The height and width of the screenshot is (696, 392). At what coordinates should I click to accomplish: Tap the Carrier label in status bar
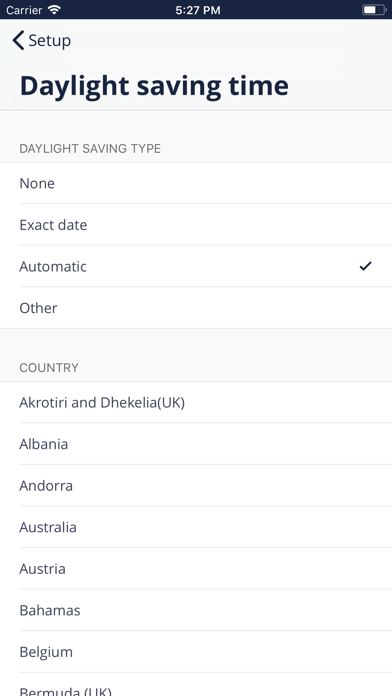point(24,10)
